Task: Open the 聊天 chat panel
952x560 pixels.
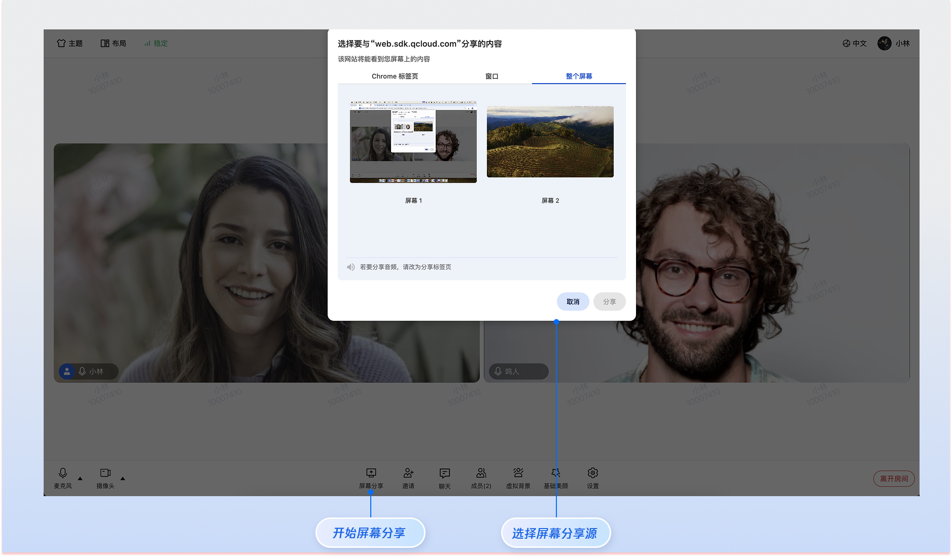Action: click(445, 478)
